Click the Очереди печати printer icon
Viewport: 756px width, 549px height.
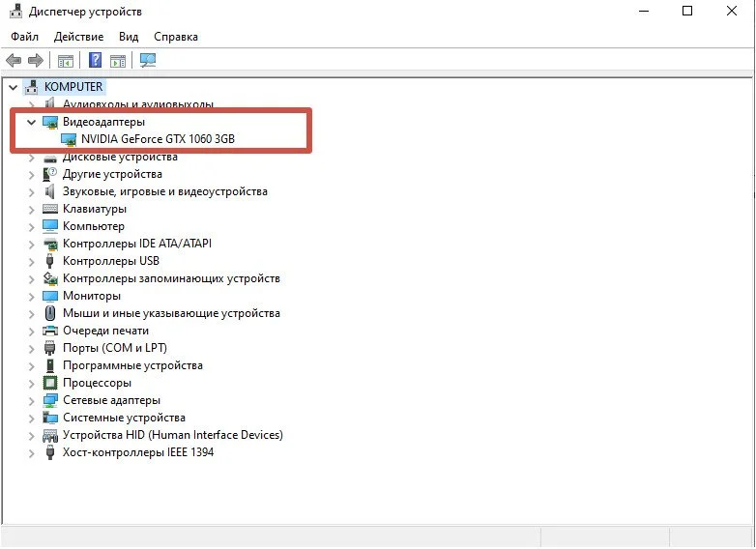[x=50, y=331]
